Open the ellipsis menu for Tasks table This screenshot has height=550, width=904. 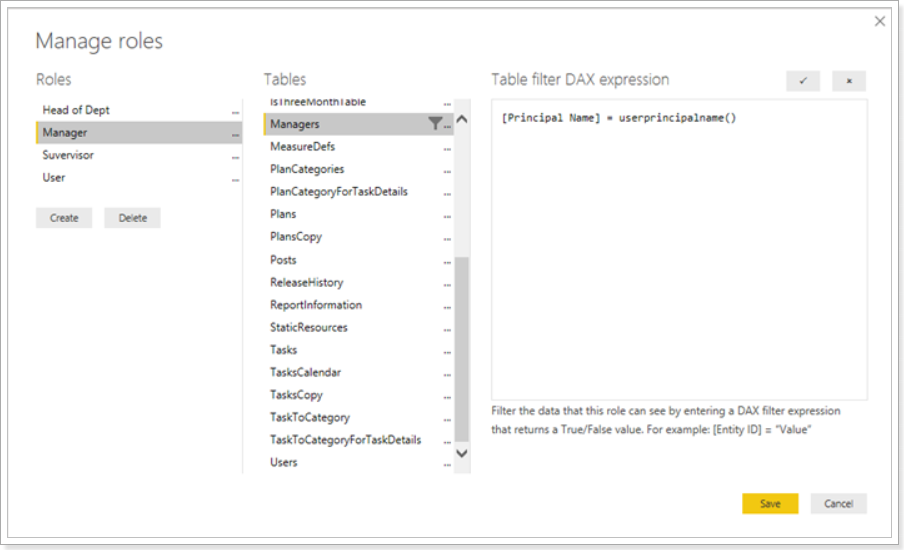tap(447, 352)
